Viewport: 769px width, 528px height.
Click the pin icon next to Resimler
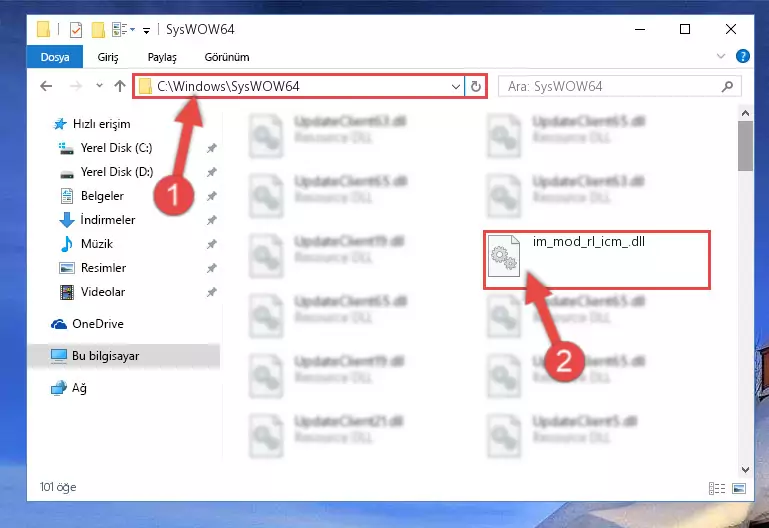211,268
